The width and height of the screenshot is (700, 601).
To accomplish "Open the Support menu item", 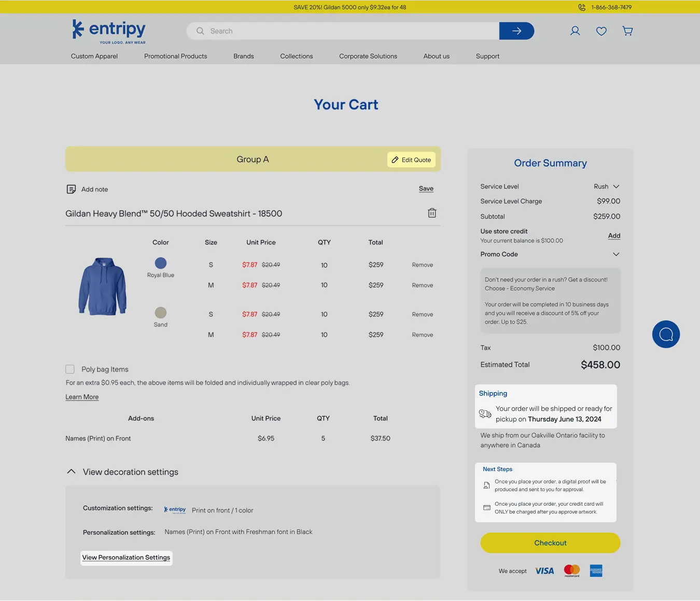I will point(487,56).
